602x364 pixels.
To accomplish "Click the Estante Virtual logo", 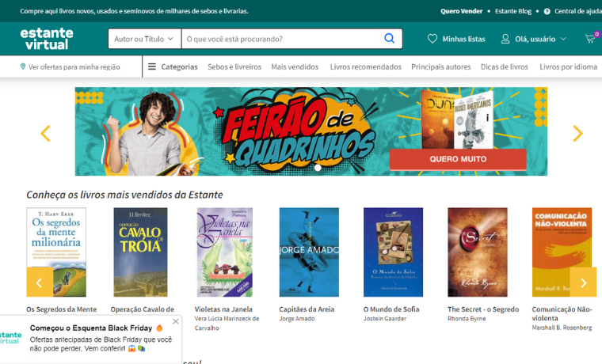I will point(47,39).
